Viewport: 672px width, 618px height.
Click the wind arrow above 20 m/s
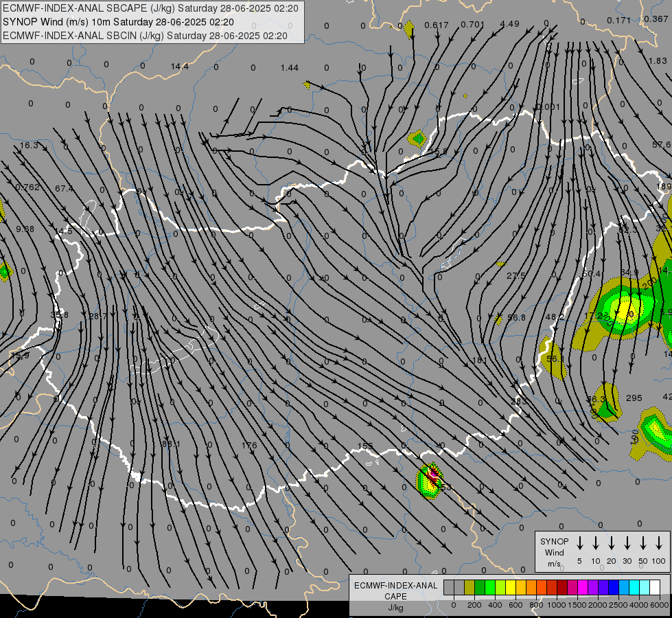(611, 543)
